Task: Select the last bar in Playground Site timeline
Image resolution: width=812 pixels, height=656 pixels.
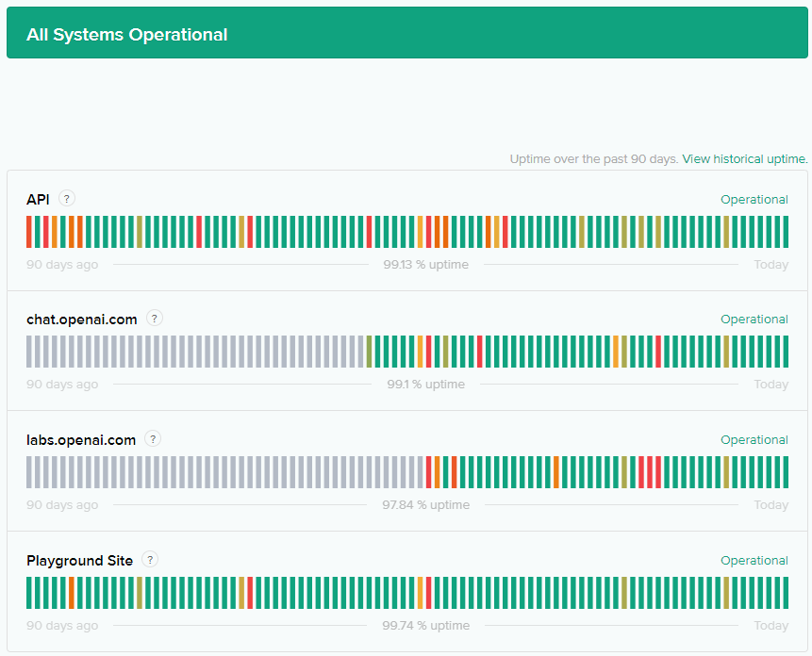Action: (786, 593)
